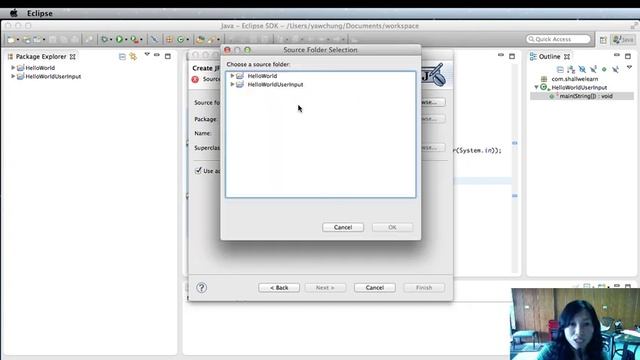Minimize the Outline view
The height and width of the screenshot is (360, 640).
tap(617, 55)
